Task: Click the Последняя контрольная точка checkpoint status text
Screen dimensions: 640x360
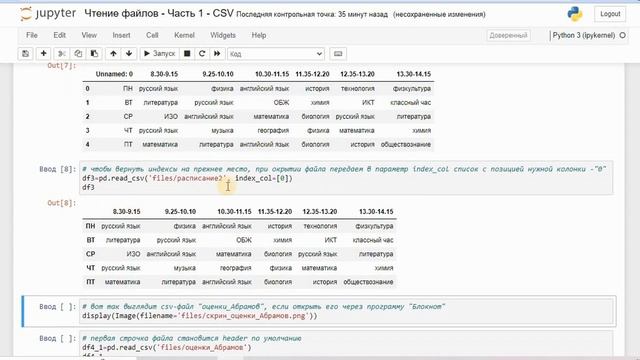Action: [x=312, y=15]
